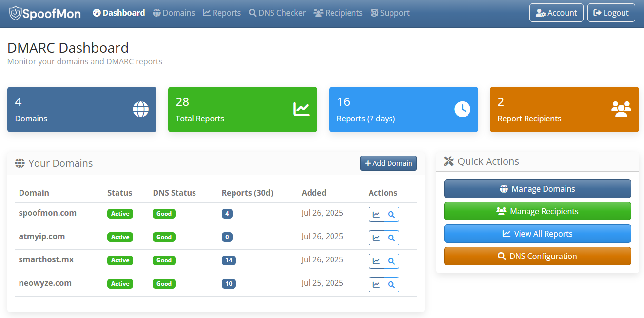Image resolution: width=644 pixels, height=318 pixels.
Task: Click the spoofmon.com domain name
Action: [48, 213]
